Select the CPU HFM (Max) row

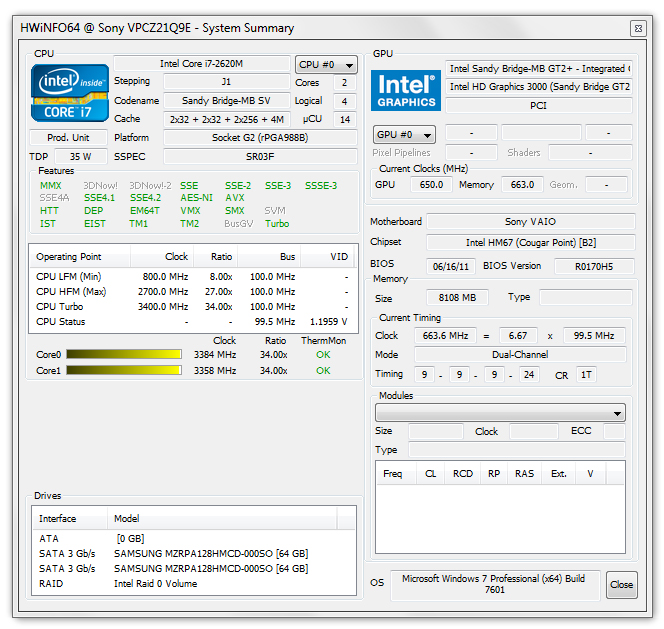(193, 292)
